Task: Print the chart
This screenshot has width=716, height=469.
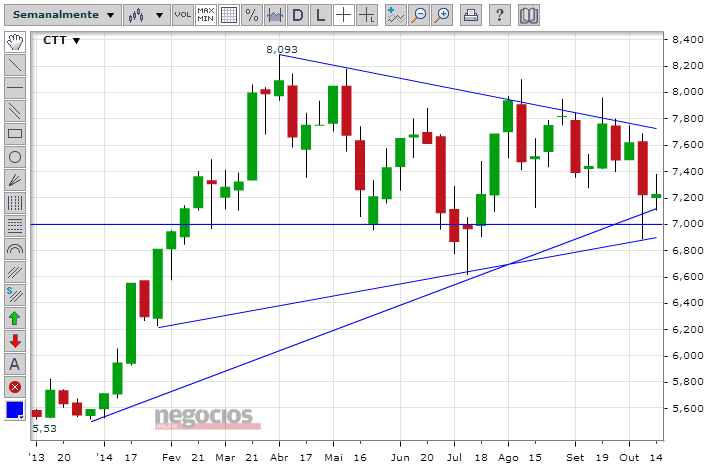Action: click(x=471, y=15)
